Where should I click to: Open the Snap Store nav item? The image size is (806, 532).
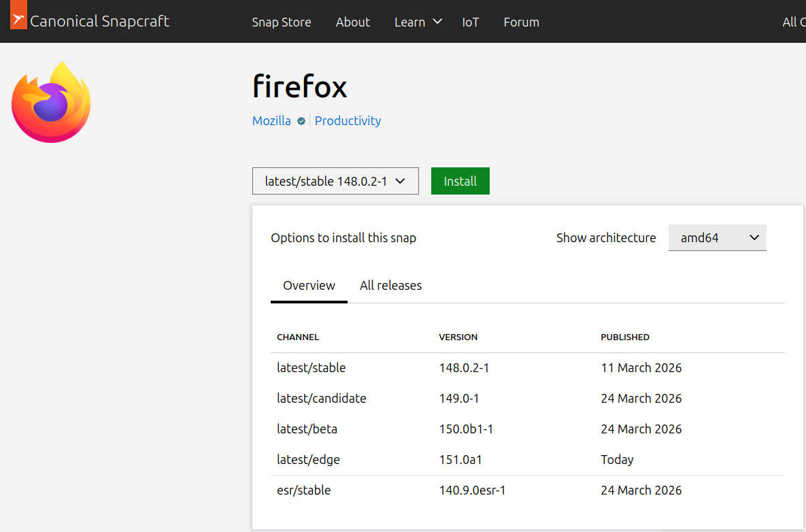click(x=281, y=22)
